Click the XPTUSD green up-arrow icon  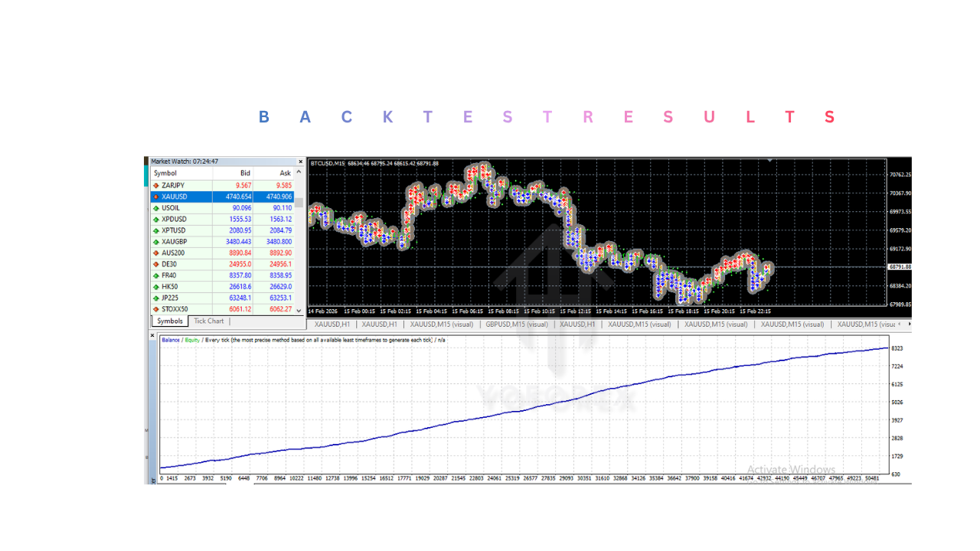click(156, 230)
